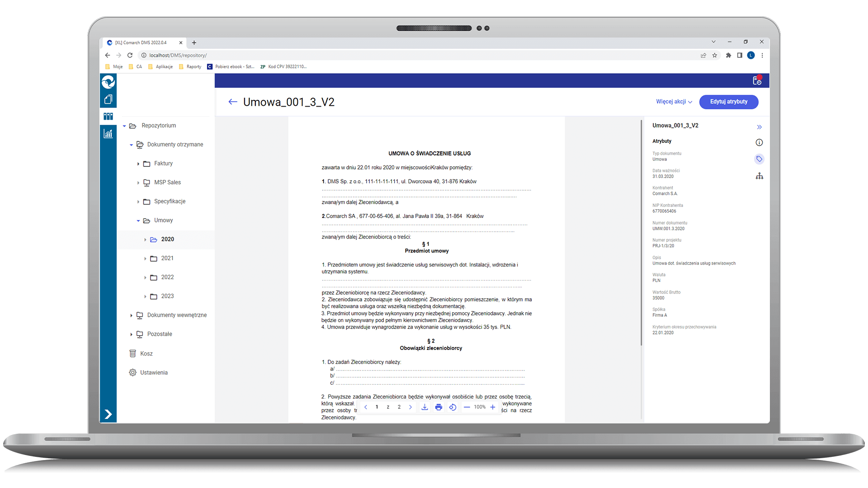
Task: Click the NIP Kontrahenta value 6770065406
Action: [664, 211]
